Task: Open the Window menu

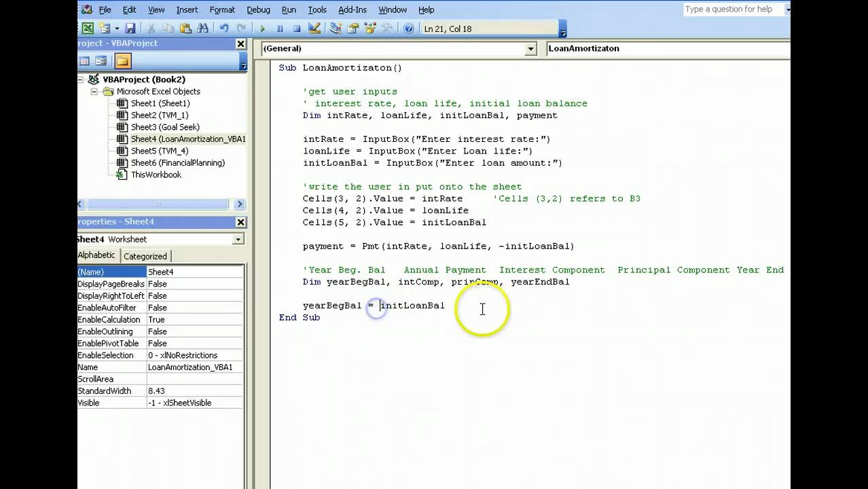Action: (393, 10)
